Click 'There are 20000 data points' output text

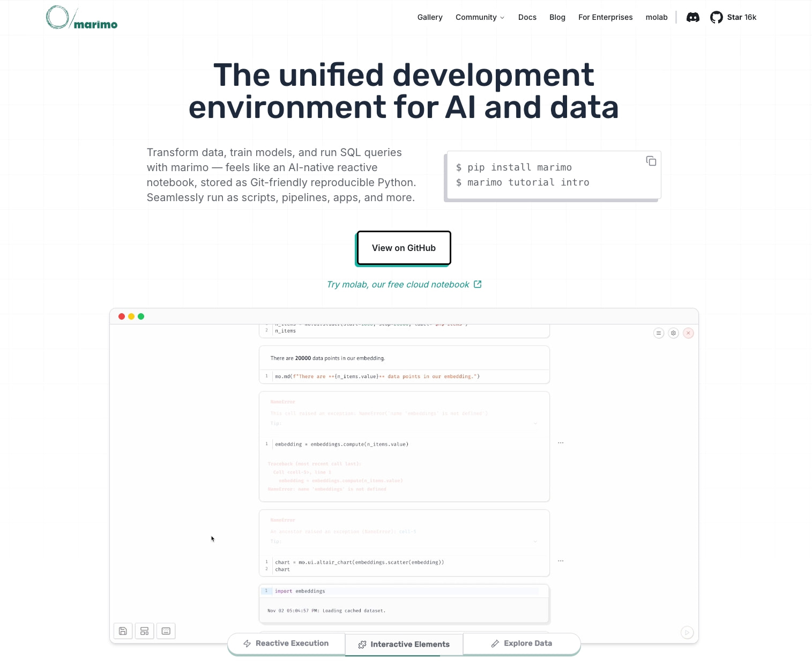(x=327, y=358)
